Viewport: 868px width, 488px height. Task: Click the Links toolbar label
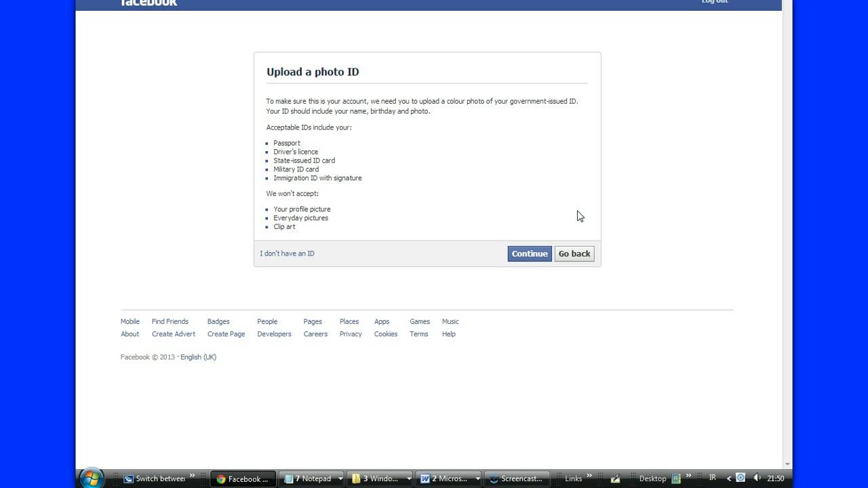[573, 479]
